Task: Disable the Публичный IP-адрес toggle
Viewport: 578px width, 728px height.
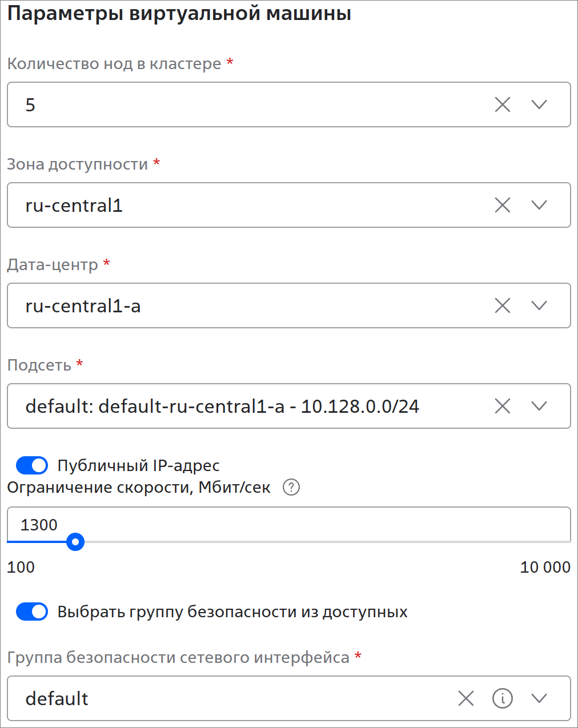Action: 32,466
